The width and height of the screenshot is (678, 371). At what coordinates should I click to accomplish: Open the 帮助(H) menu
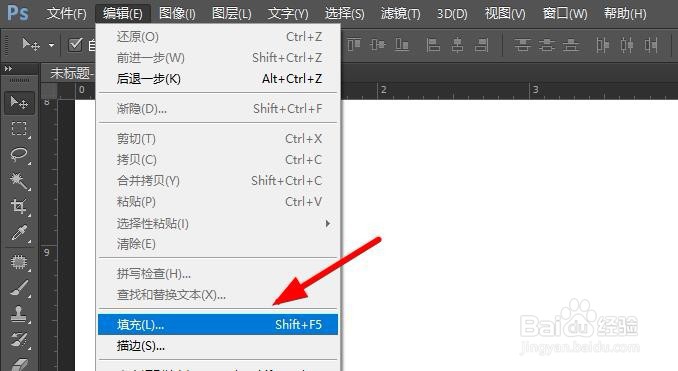click(625, 14)
